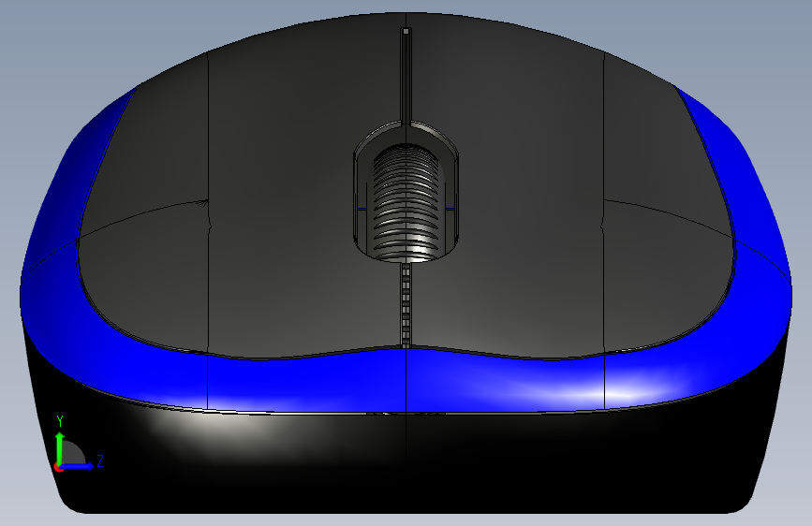The height and width of the screenshot is (526, 812).
Task: Pick the red origin point of the triad
Action: tap(57, 467)
